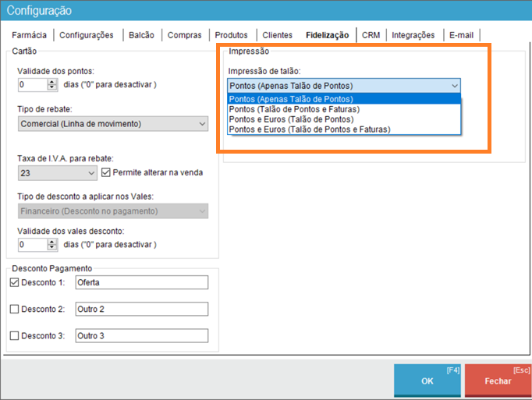Switch to the CRM tab
532x400 pixels.
[371, 35]
